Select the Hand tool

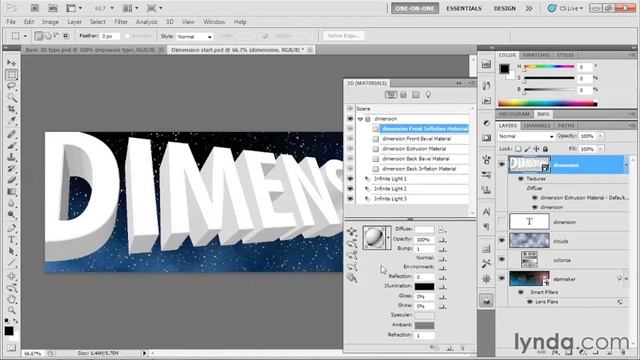click(x=11, y=299)
